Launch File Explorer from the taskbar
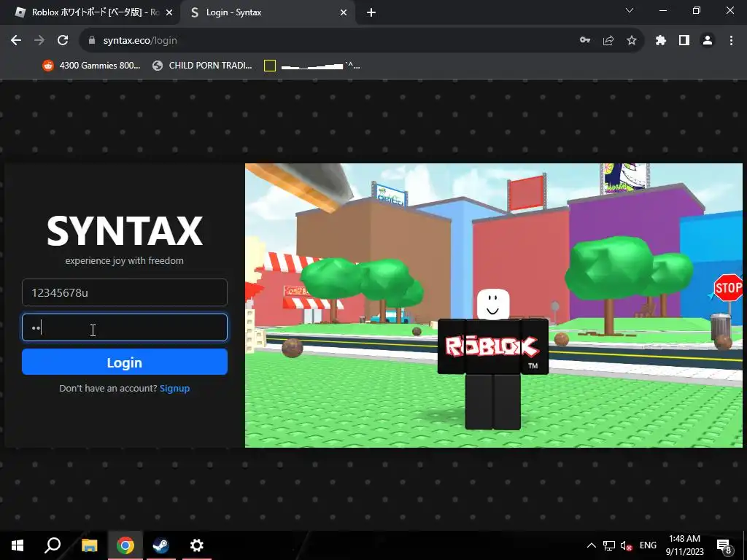Image resolution: width=747 pixels, height=560 pixels. pos(89,545)
